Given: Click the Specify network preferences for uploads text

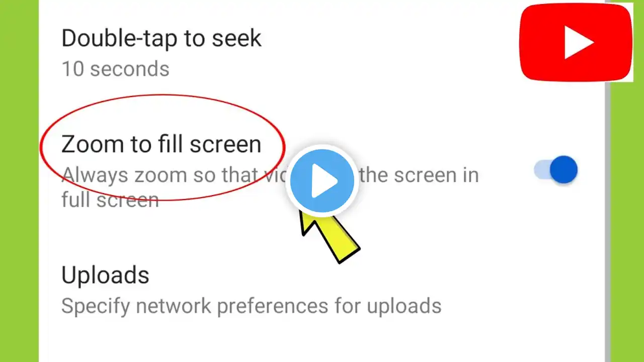Looking at the screenshot, I should tap(251, 306).
